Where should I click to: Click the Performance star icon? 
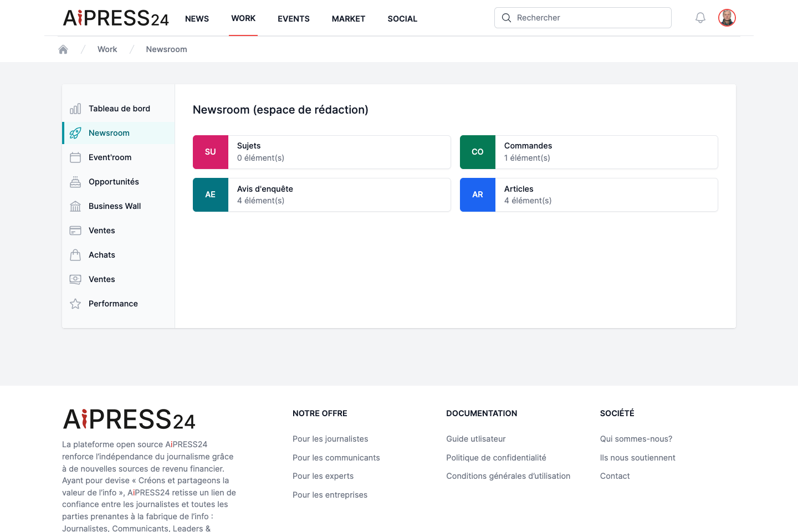pos(75,304)
